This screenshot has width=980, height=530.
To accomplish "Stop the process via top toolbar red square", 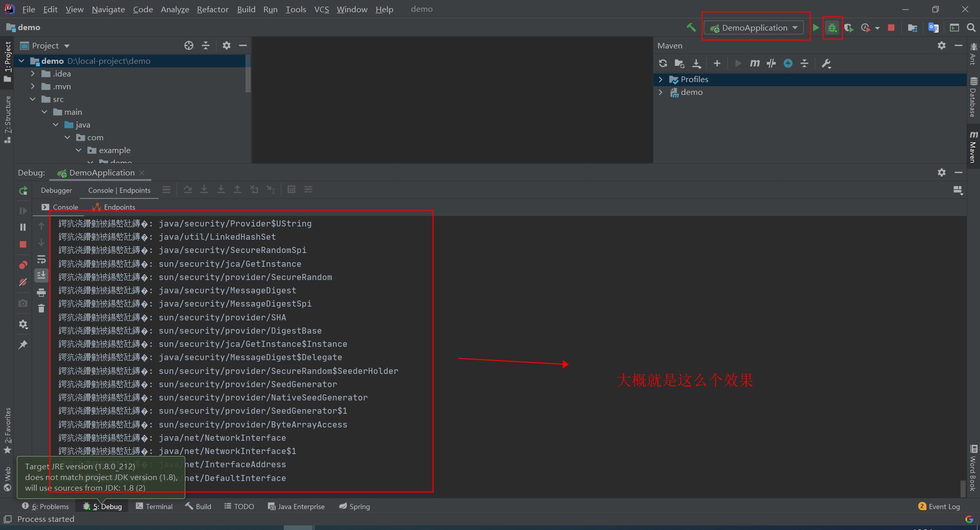I will 891,28.
